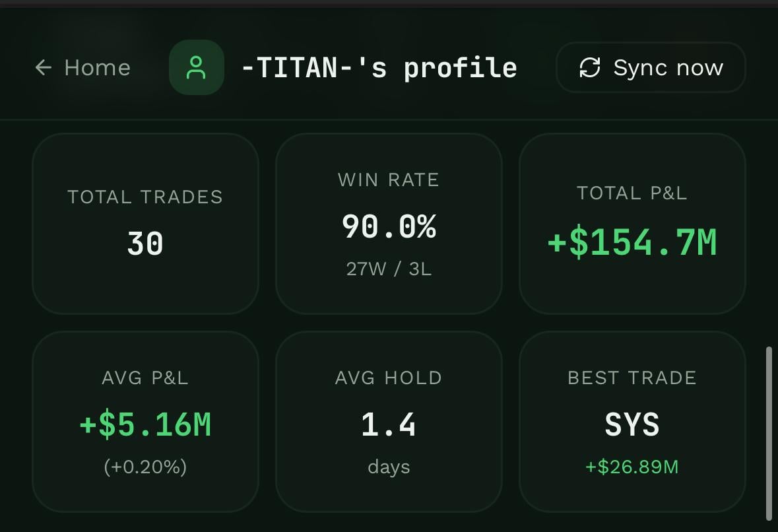The image size is (778, 532).
Task: Click the 27W / 3L record text
Action: 389,269
